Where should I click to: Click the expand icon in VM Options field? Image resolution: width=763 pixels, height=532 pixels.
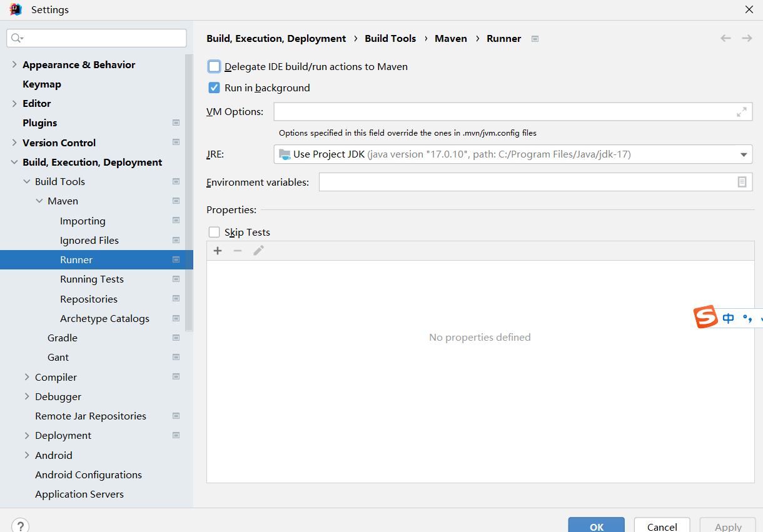coord(742,112)
